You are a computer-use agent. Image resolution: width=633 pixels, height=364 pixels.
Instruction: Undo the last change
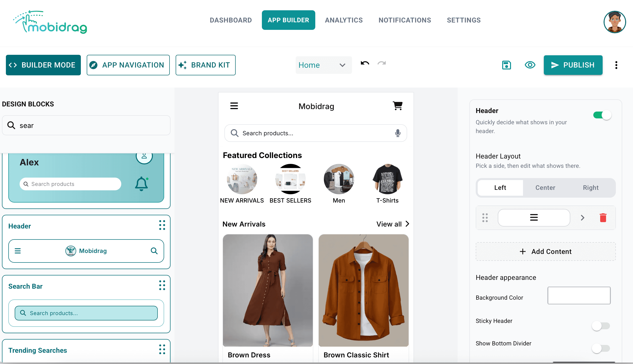click(365, 63)
